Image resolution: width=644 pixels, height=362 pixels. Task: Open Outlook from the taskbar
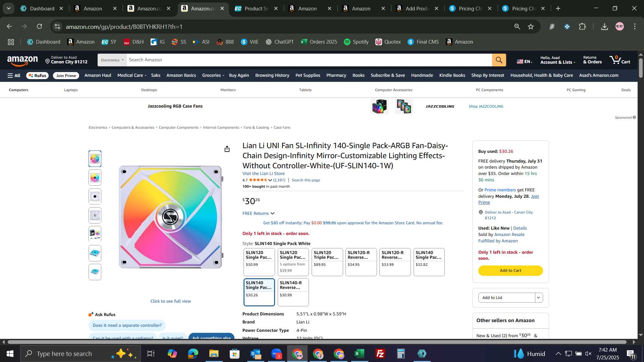pos(256,354)
